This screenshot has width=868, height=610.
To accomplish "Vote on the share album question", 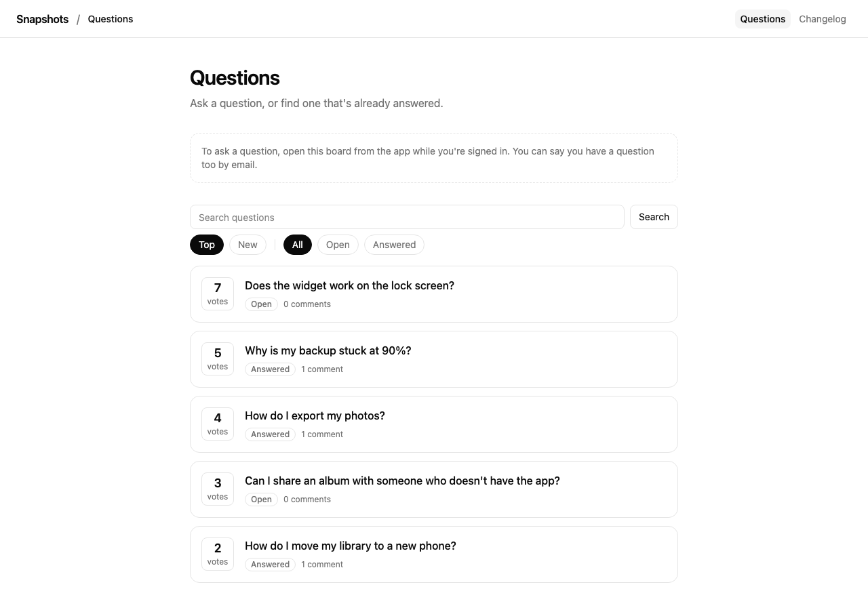I will coord(218,489).
